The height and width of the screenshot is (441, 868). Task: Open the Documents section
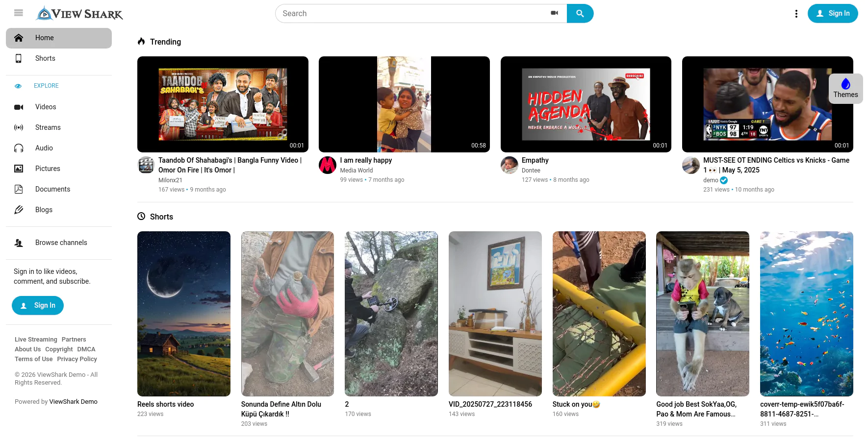pyautogui.click(x=52, y=189)
